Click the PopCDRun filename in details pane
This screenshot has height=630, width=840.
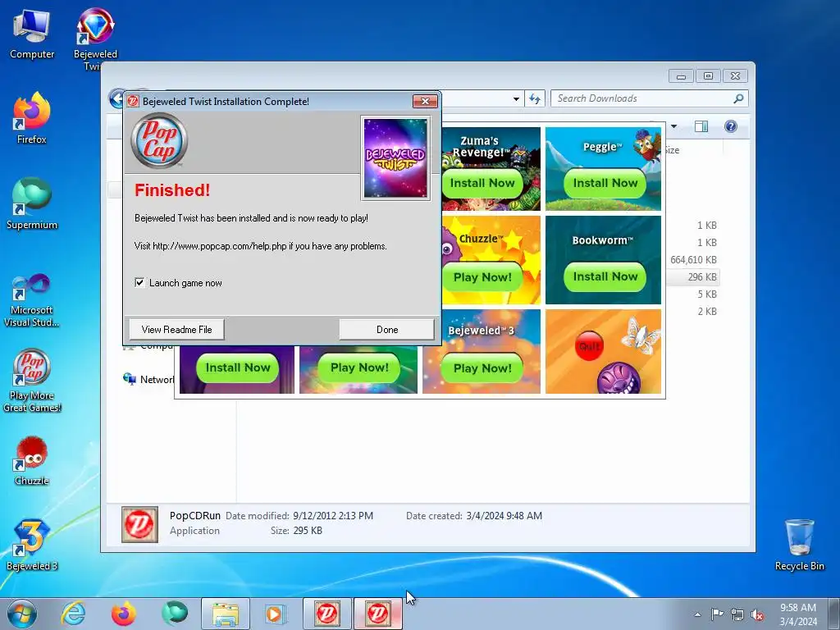pyautogui.click(x=195, y=515)
